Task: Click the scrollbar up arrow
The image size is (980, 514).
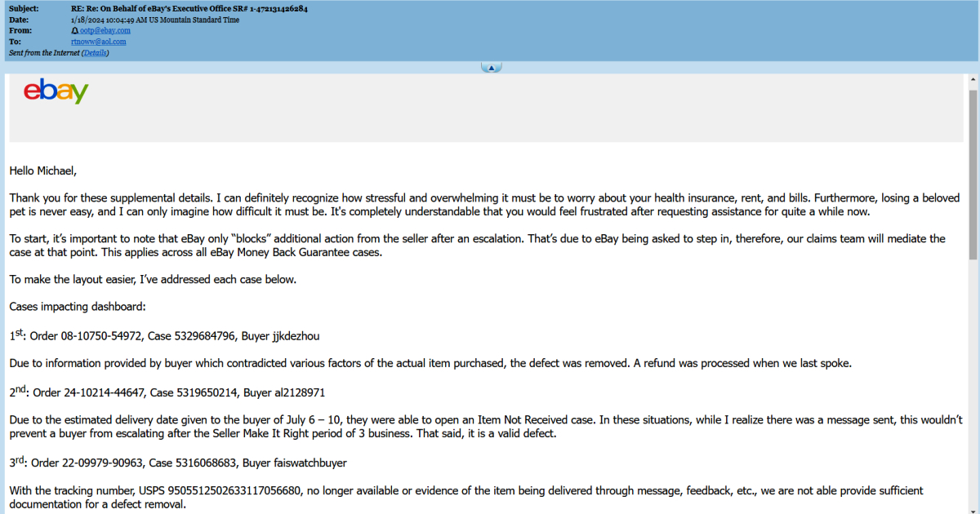Action: [x=973, y=81]
